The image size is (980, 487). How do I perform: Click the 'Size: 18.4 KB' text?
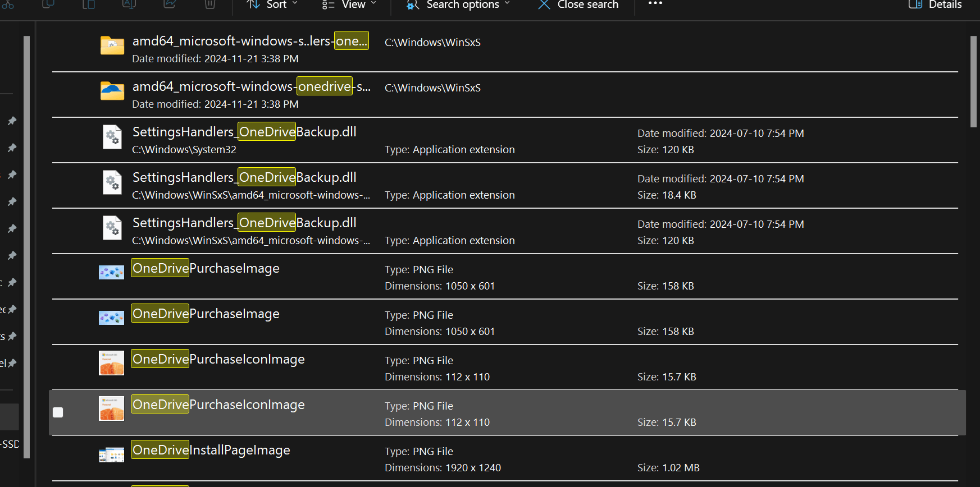point(667,195)
